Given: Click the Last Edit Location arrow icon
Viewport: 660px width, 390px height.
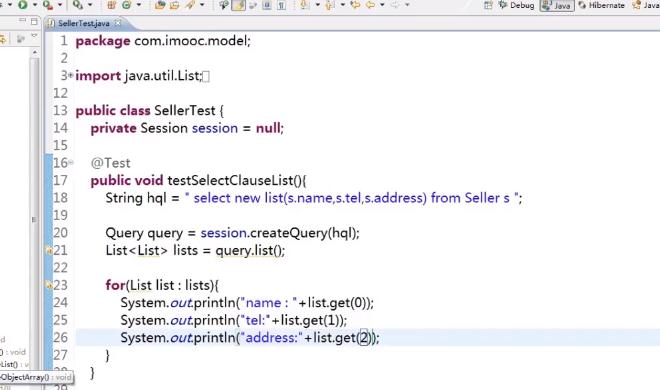Looking at the screenshot, I should [356, 5].
